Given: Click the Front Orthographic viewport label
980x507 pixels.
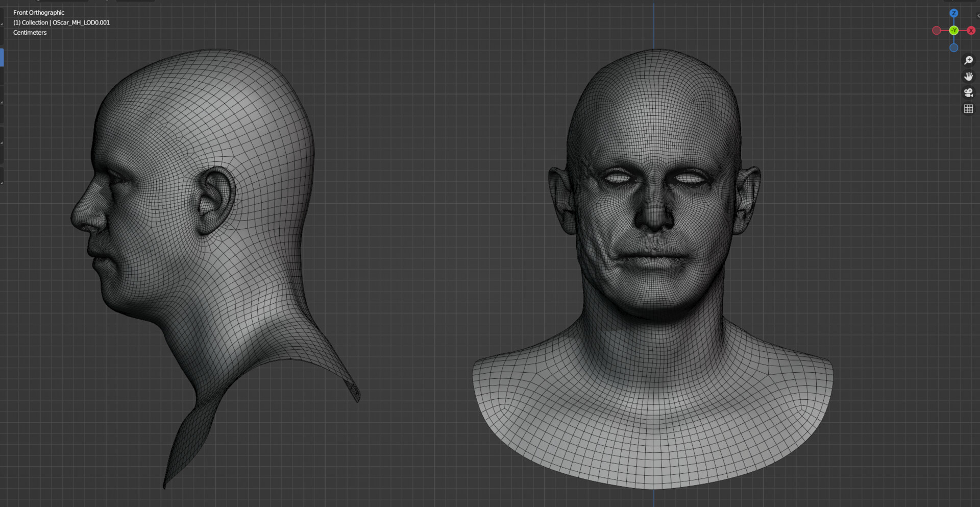Looking at the screenshot, I should (38, 12).
